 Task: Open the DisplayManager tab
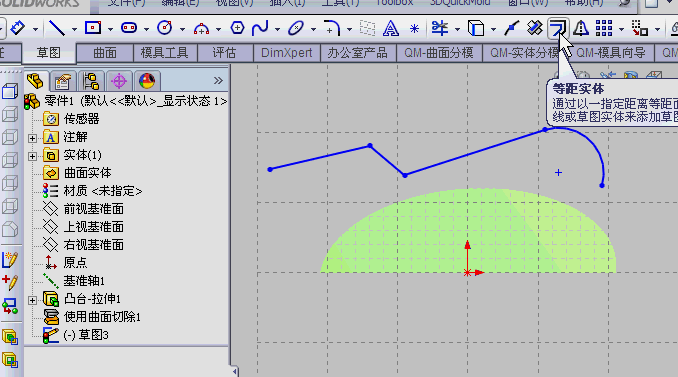coord(147,81)
